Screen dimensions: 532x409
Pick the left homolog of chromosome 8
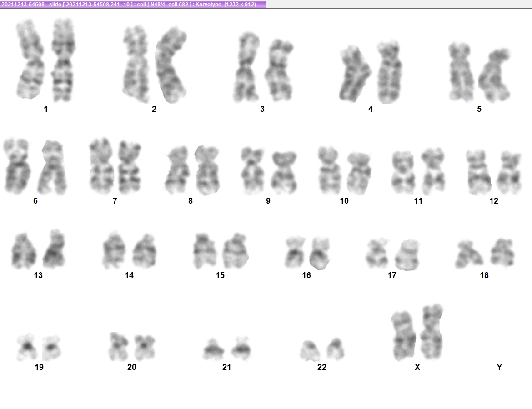click(177, 170)
